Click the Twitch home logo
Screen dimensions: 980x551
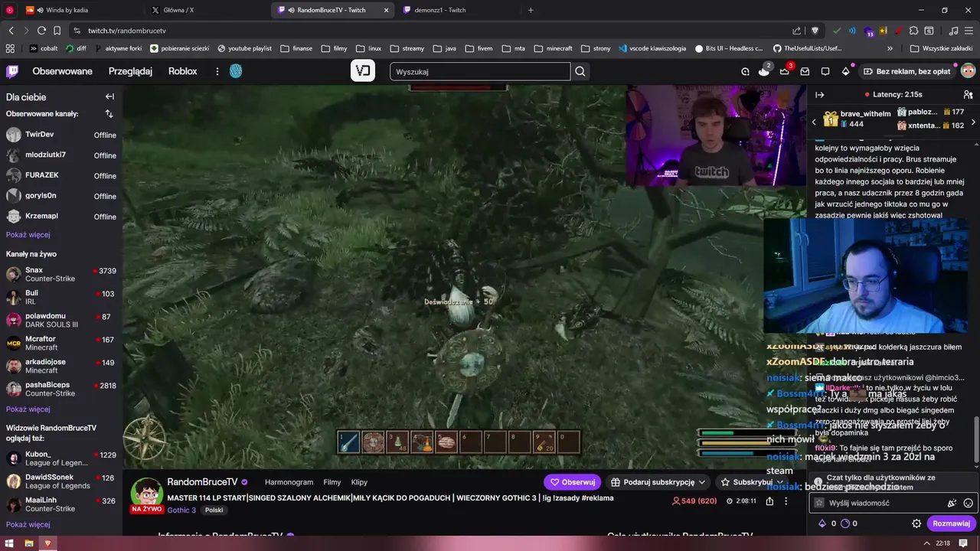12,71
